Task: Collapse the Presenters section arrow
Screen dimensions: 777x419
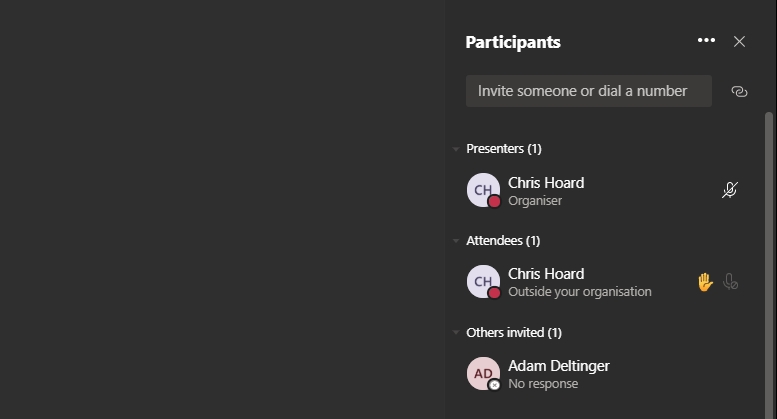Action: pyautogui.click(x=456, y=149)
